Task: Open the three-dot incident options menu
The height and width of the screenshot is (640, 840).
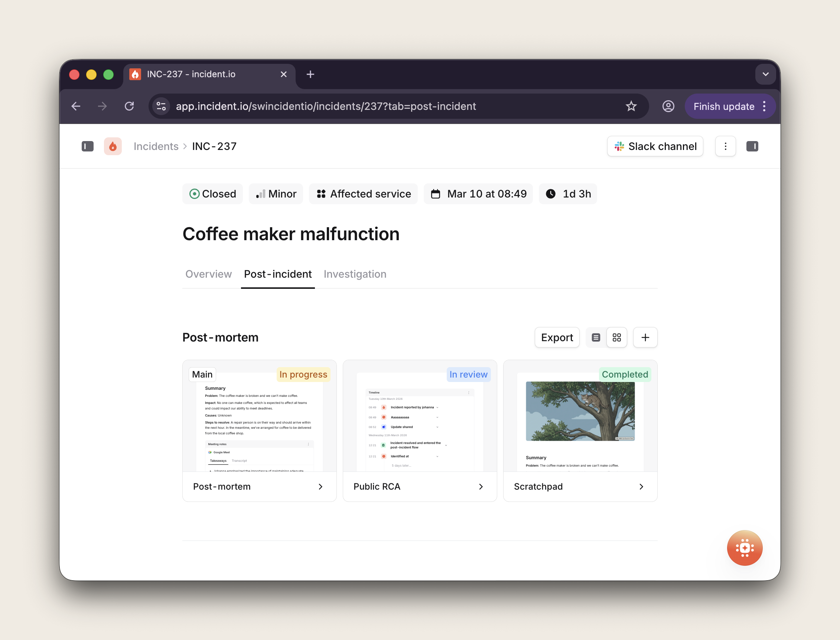Action: point(725,146)
